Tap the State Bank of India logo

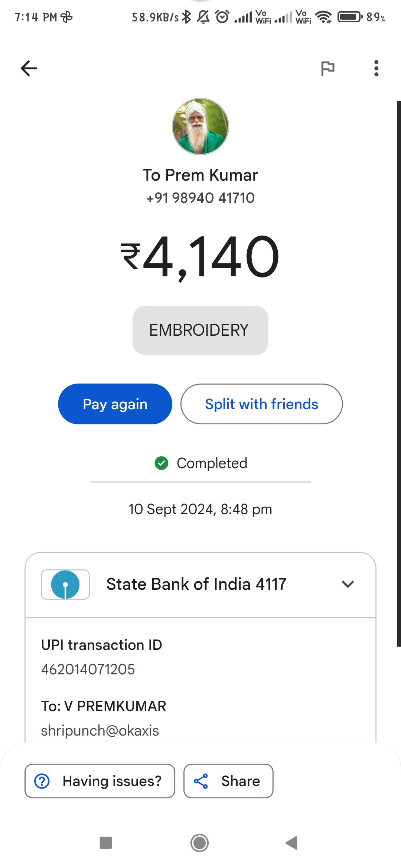click(65, 585)
